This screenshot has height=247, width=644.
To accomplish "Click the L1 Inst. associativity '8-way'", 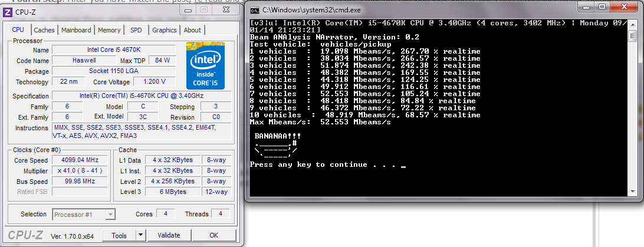I will click(x=216, y=171).
